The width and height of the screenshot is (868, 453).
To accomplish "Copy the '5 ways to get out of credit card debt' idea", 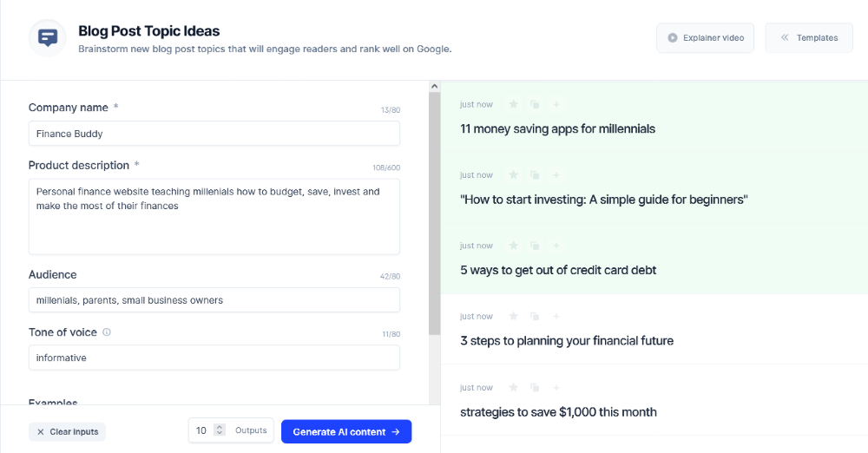I will [535, 246].
